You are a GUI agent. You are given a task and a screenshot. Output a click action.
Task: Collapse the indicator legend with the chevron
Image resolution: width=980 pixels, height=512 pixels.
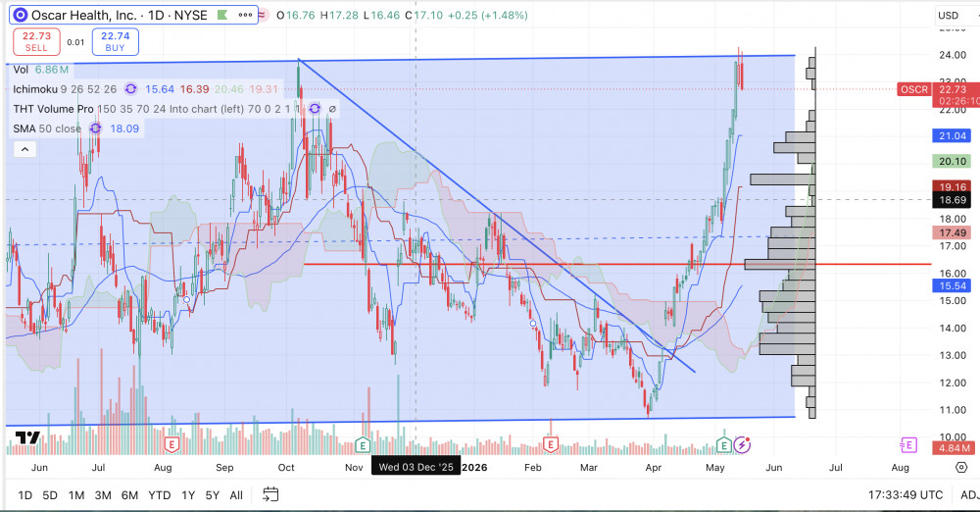(25, 149)
